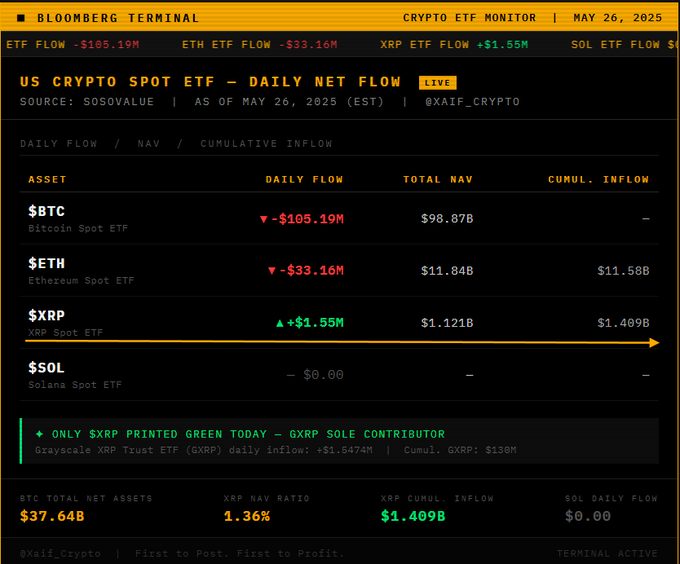Screen dimensions: 680x564
Task: Click the black square icon beside BLOOMBERG TERMINAL
Action: [x=21, y=18]
